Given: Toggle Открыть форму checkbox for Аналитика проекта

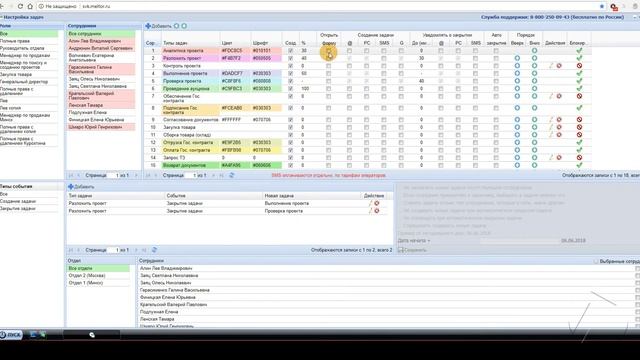Looking at the screenshot, I should click(329, 51).
